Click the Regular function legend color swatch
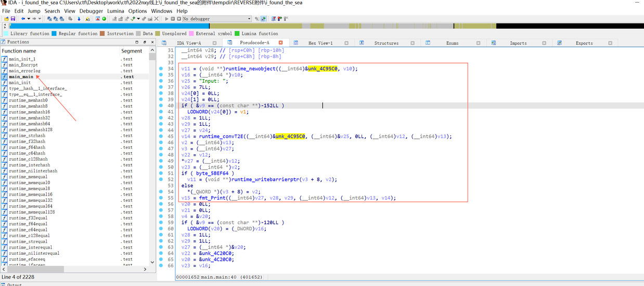Screen dimensions: 644x286 55,34
